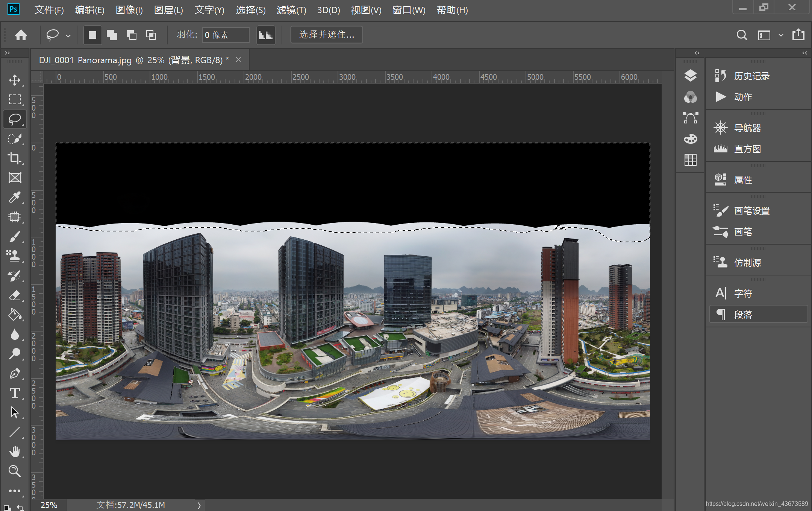Image resolution: width=812 pixels, height=511 pixels.
Task: Open the workspace switcher dropdown arrow
Action: point(781,35)
